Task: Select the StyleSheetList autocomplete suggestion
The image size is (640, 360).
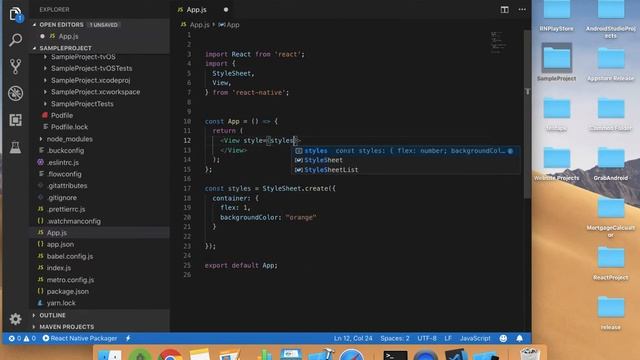Action: click(406, 170)
